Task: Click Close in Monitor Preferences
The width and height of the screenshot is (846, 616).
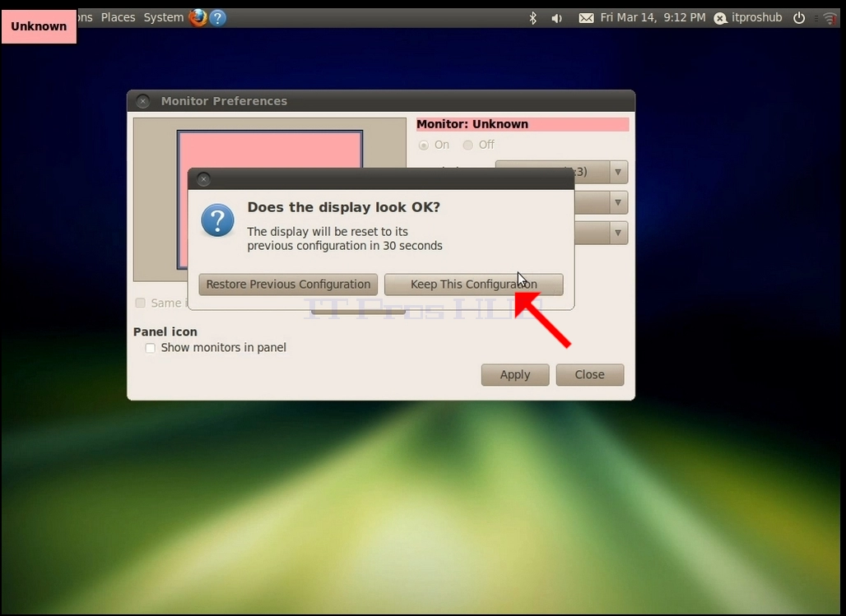Action: (x=590, y=374)
